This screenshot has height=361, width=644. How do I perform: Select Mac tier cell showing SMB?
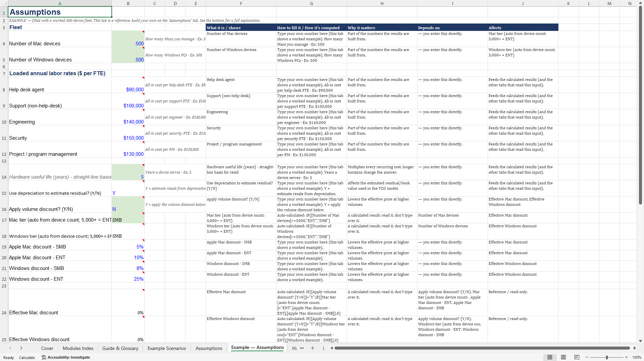point(128,218)
